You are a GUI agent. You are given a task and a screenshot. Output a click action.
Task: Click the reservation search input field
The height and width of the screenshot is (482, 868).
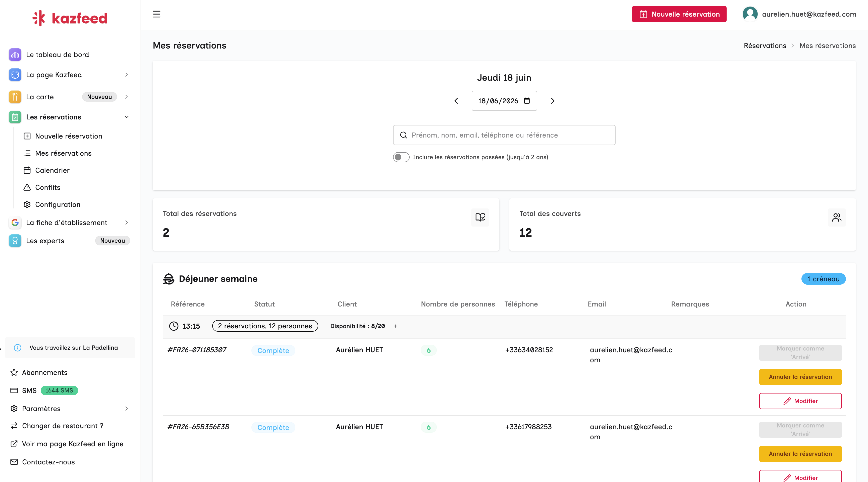(x=504, y=135)
